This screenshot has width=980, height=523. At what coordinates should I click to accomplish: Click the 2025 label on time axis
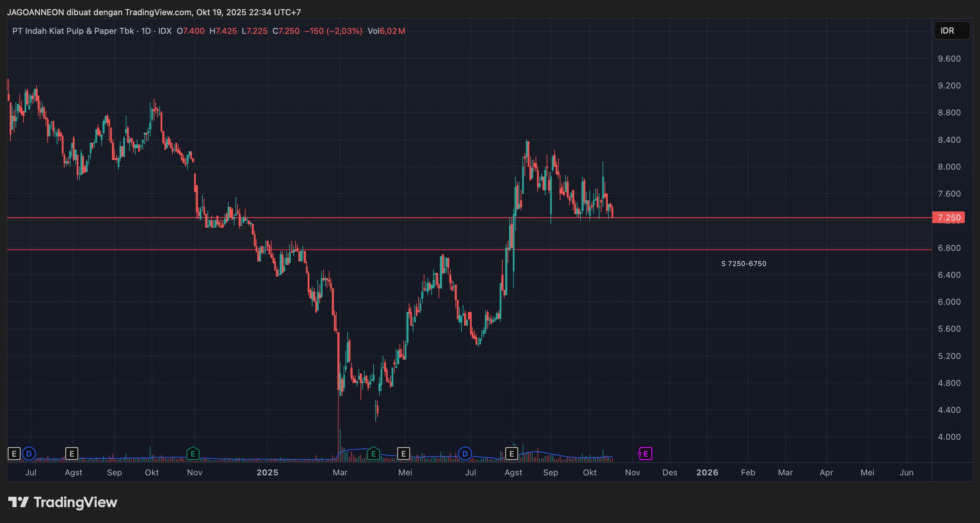268,472
